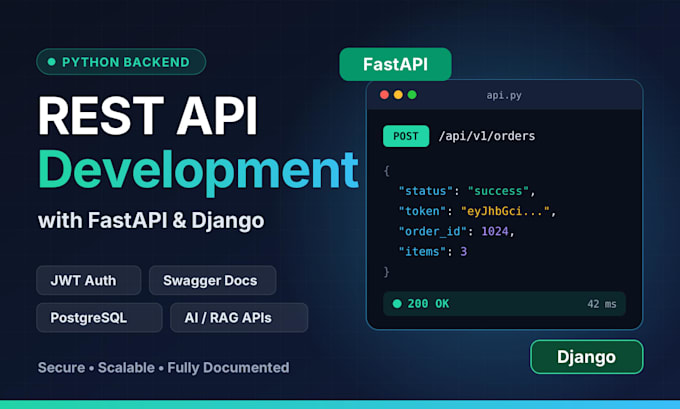
Task: Click the "eyJhbGci..." token value
Action: click(x=505, y=211)
